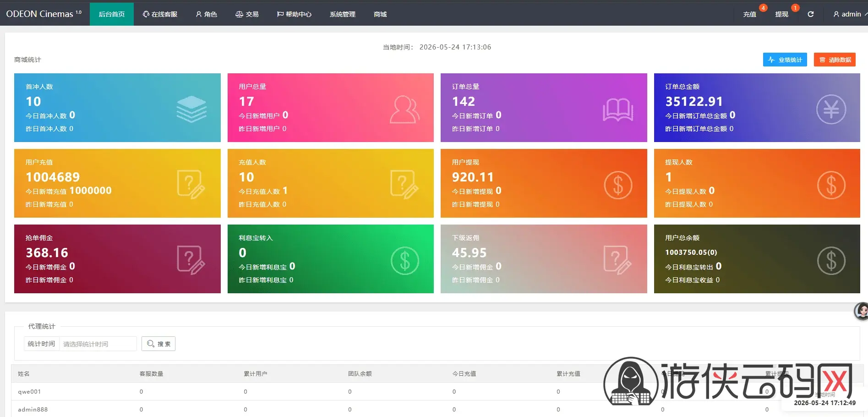868x417 pixels.
Task: Open the 商城 menu
Action: click(x=380, y=14)
